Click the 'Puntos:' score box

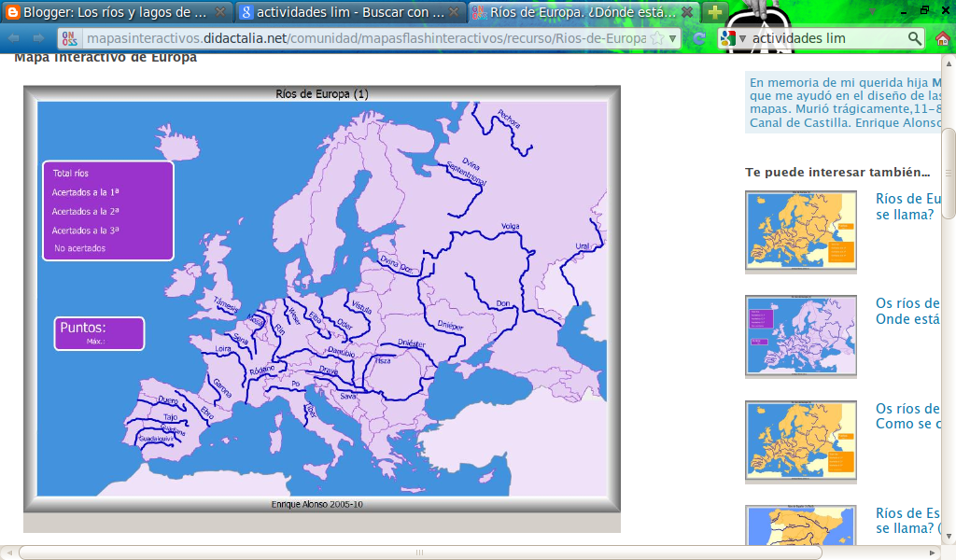99,333
